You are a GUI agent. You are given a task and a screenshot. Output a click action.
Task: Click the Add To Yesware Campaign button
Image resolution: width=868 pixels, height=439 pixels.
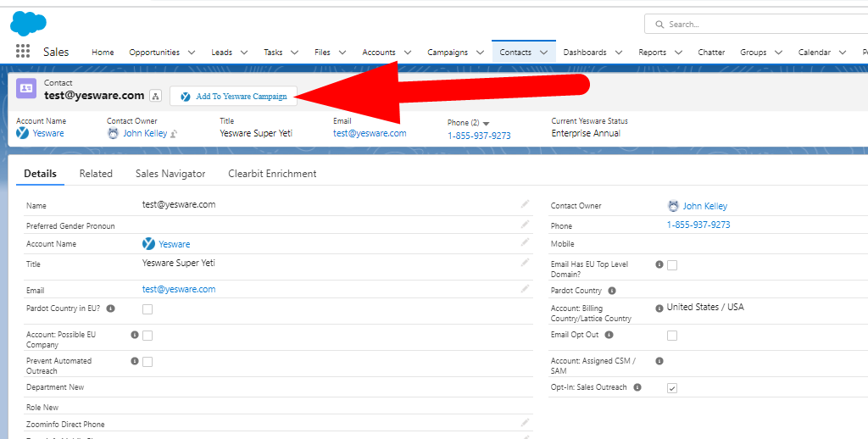pos(233,97)
